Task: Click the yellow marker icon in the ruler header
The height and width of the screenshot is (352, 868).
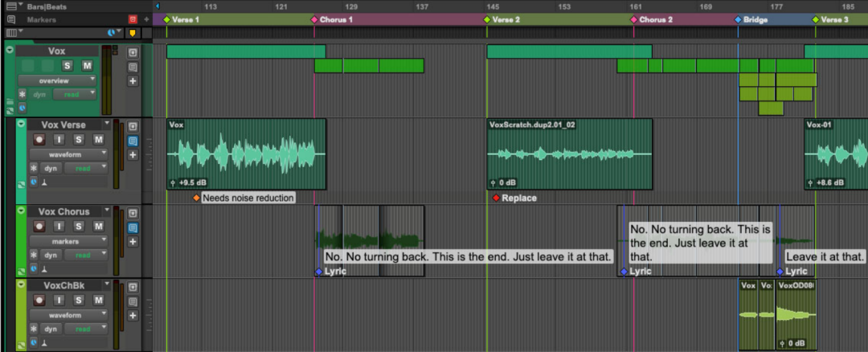Action: point(133,33)
